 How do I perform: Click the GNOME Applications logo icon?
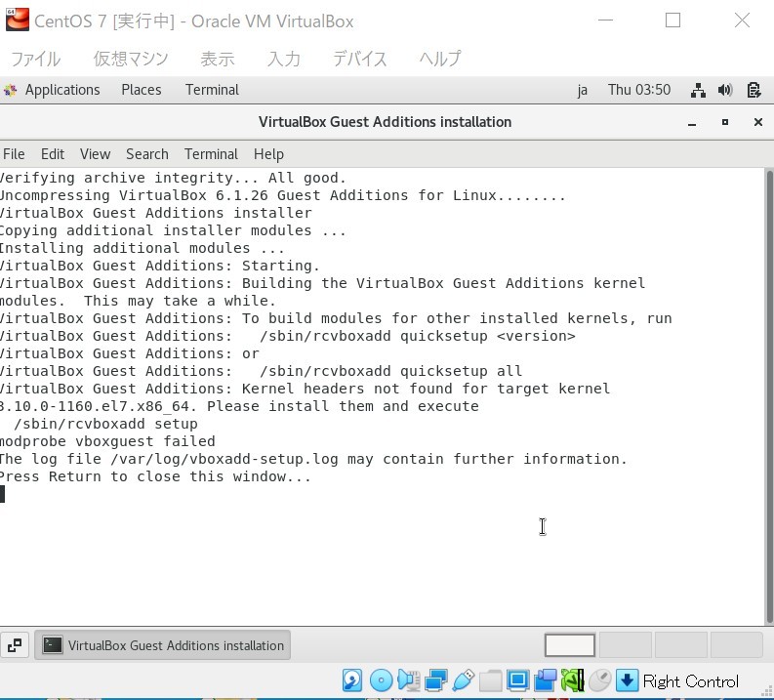[x=10, y=90]
